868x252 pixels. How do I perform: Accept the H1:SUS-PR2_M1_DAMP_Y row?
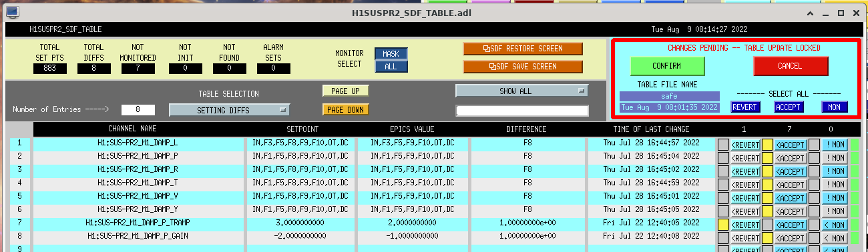pyautogui.click(x=791, y=211)
